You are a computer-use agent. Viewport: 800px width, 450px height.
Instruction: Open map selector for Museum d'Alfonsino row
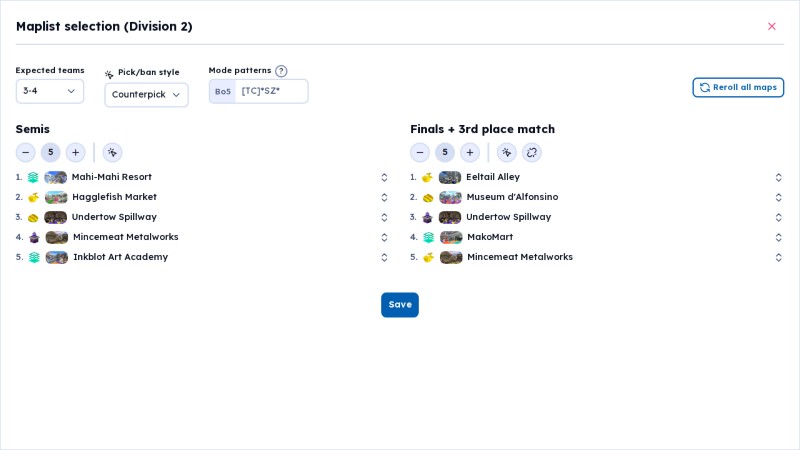tap(779, 197)
